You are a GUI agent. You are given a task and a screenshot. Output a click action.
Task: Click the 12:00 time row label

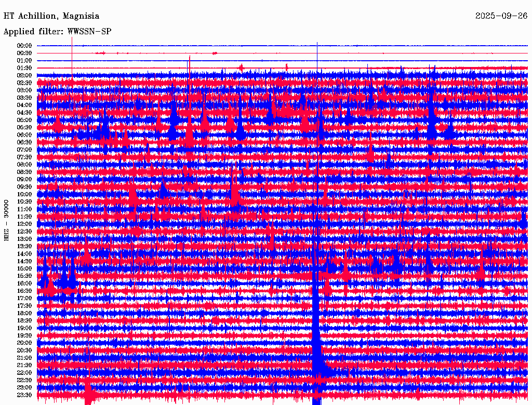coord(24,224)
